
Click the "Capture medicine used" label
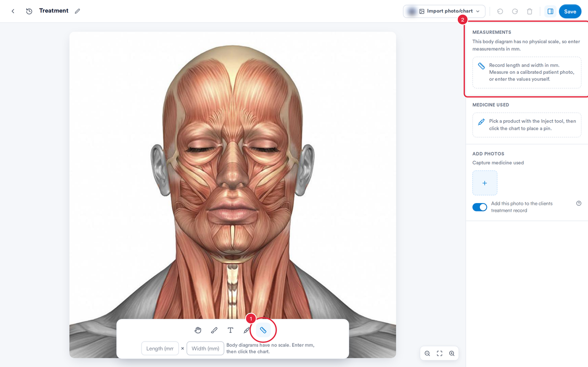(x=498, y=163)
